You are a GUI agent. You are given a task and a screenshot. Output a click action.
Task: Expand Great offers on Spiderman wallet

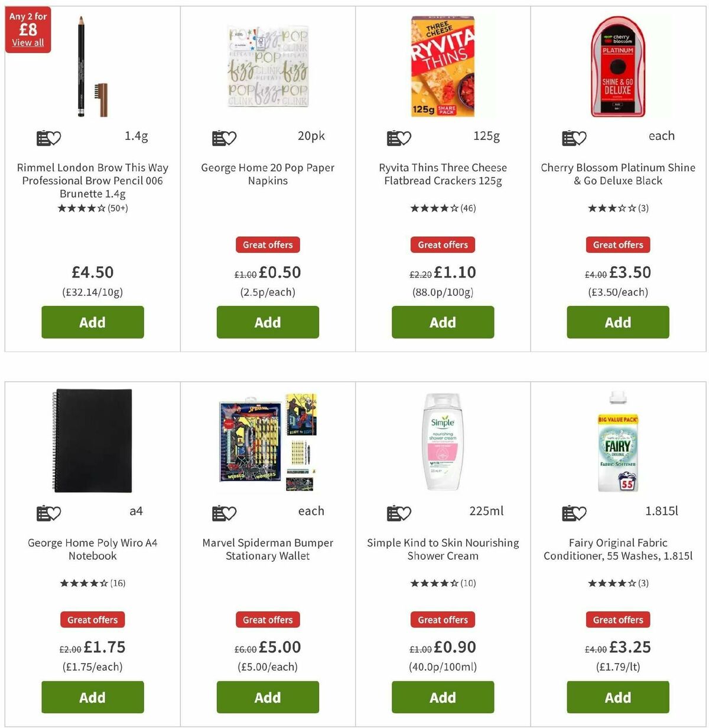(x=268, y=619)
